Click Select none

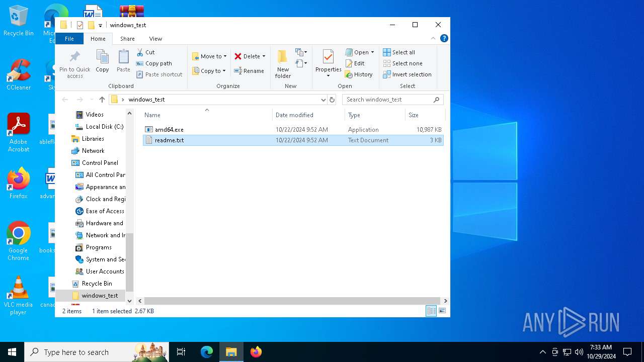[403, 63]
